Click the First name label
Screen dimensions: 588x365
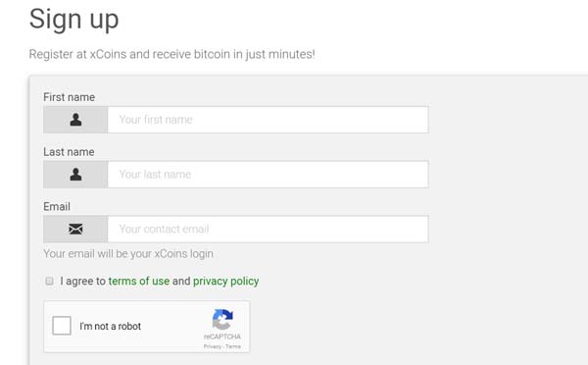coord(69,97)
